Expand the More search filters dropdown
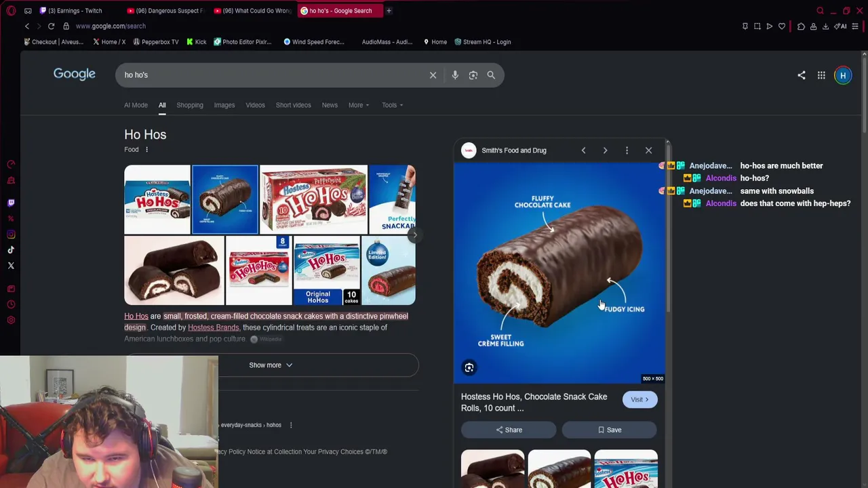 point(359,105)
